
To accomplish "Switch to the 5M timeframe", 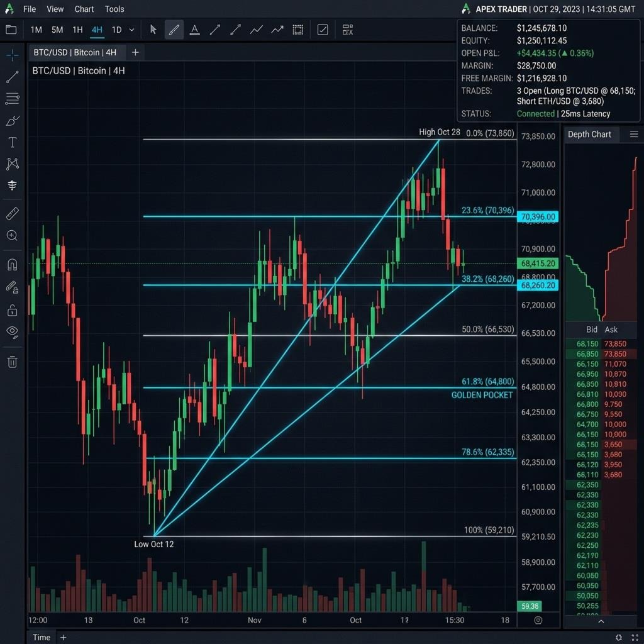I will 57,30.
